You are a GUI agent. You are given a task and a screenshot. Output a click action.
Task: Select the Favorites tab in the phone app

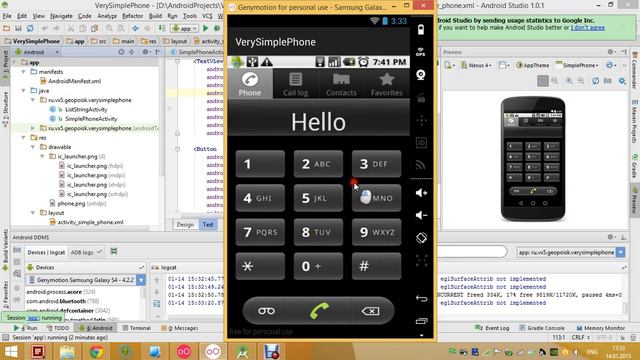387,84
